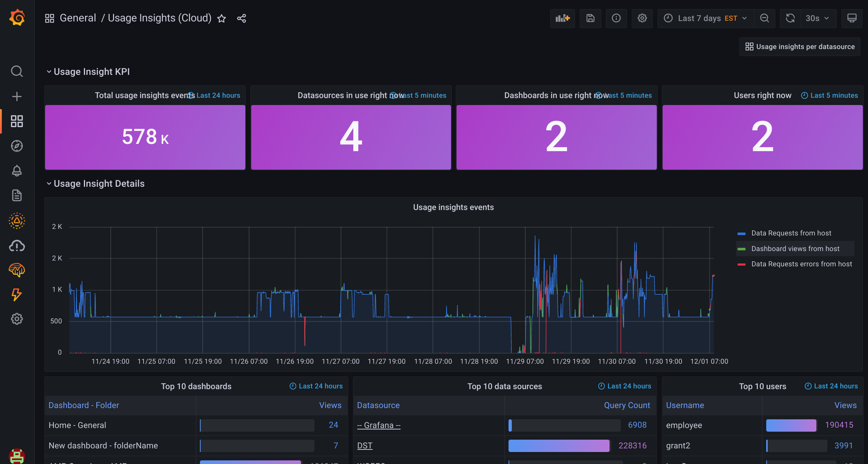Toggle Data Requests errors from host series

[801, 264]
